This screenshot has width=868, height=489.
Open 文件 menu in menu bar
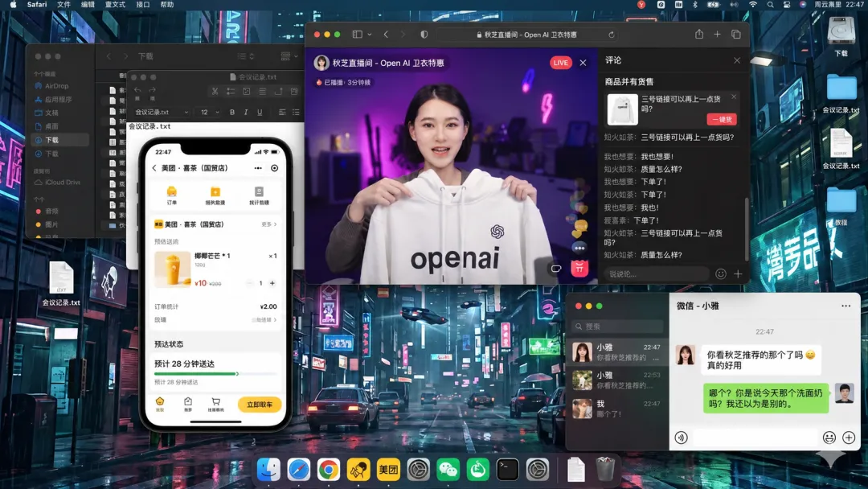coord(63,5)
